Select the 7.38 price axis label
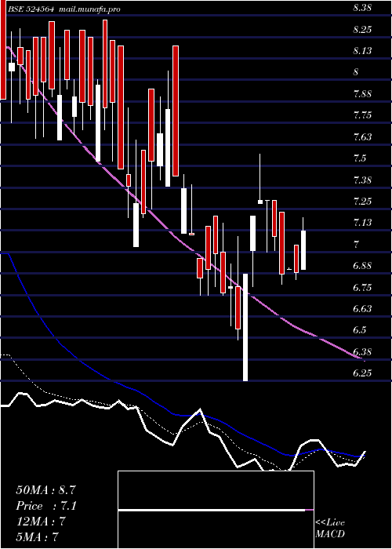The width and height of the screenshot is (392, 549). [362, 180]
